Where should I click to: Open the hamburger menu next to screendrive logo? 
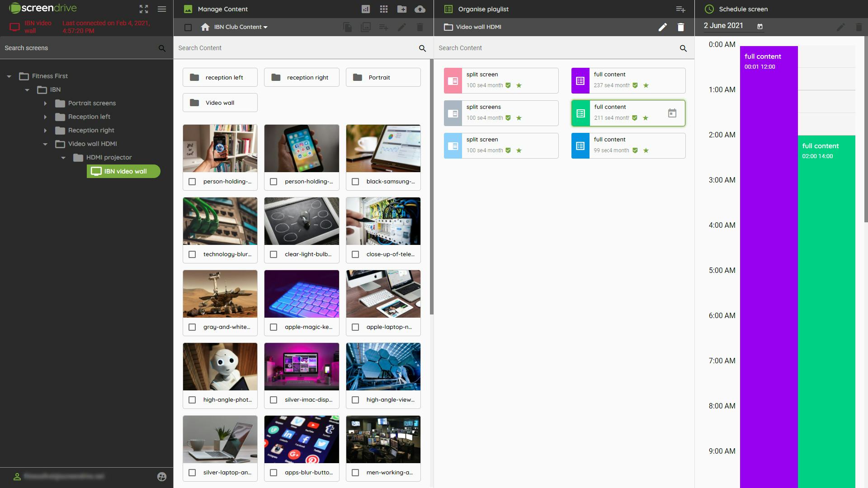pyautogui.click(x=162, y=9)
